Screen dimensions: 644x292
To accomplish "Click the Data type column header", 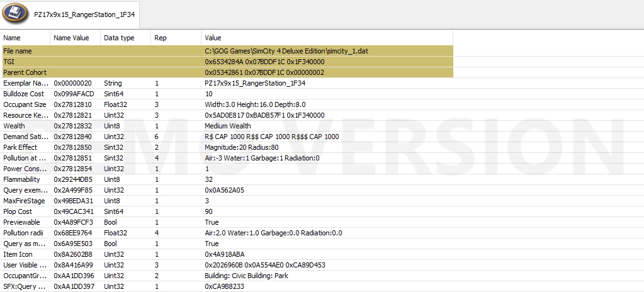I will click(125, 38).
